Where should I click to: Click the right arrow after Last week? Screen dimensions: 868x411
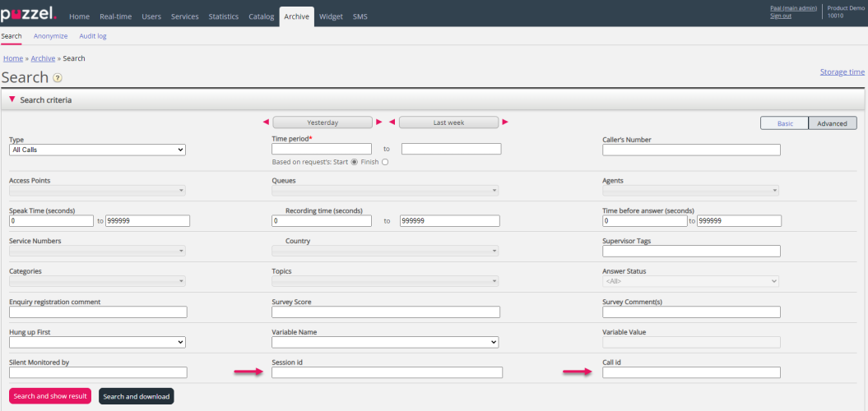[x=505, y=122]
